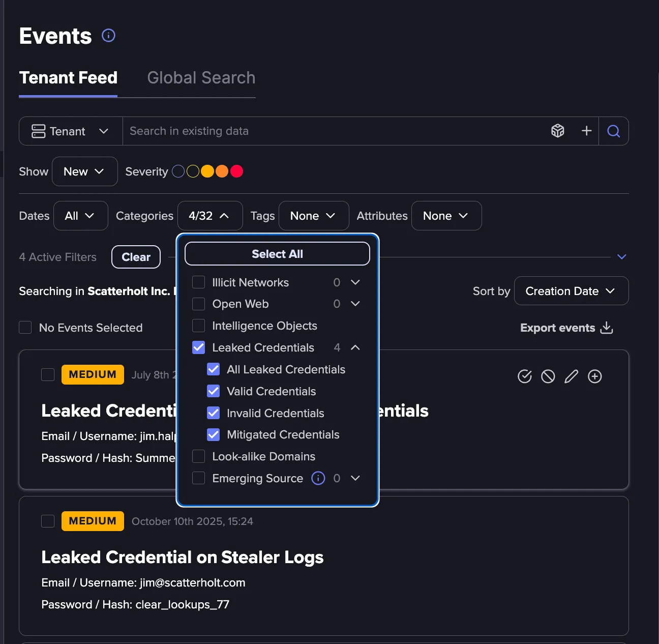Click the Tenant server icon in search scope
This screenshot has width=659, height=644.
pyautogui.click(x=38, y=131)
